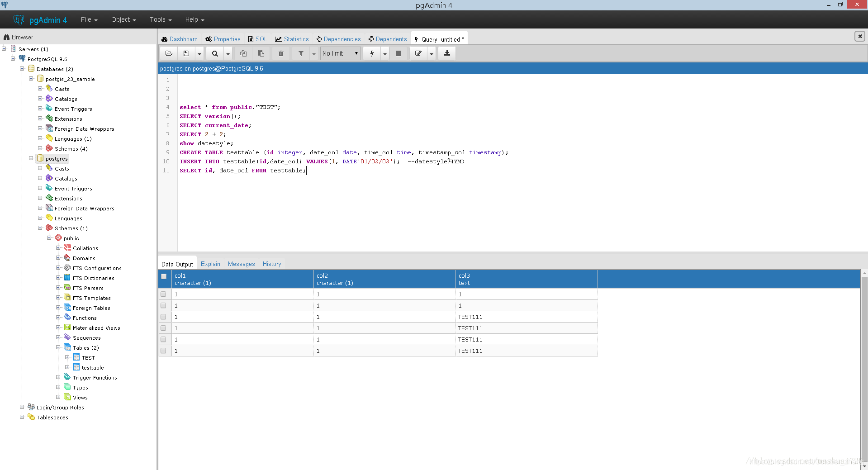Image resolution: width=868 pixels, height=470 pixels.
Task: Switch to the Dependencies tab
Action: tap(339, 39)
